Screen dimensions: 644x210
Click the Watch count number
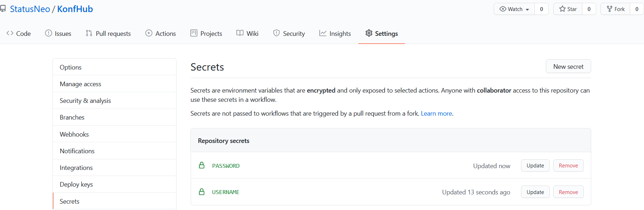(541, 9)
